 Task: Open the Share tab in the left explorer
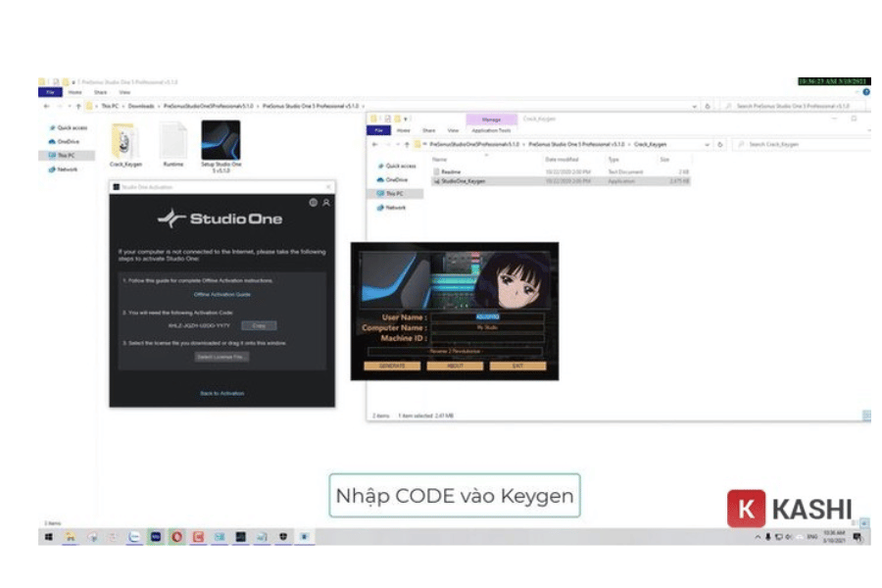pyautogui.click(x=99, y=92)
